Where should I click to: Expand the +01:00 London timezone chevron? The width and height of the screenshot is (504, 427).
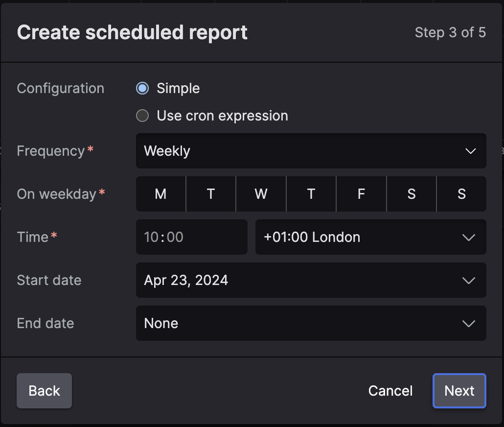(x=468, y=237)
